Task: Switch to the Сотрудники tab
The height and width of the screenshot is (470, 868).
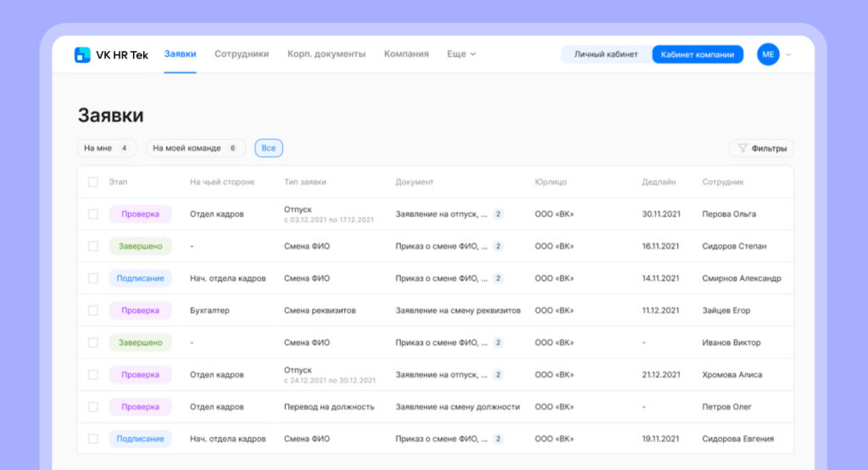Action: [242, 54]
